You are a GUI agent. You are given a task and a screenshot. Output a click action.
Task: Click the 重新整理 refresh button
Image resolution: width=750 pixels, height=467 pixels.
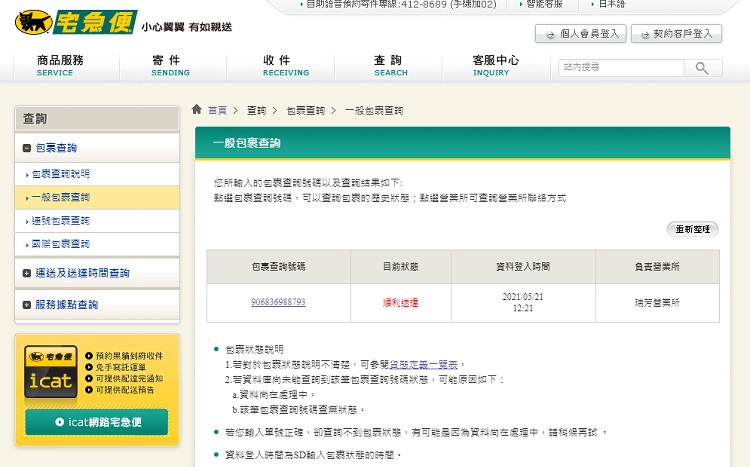click(x=693, y=229)
